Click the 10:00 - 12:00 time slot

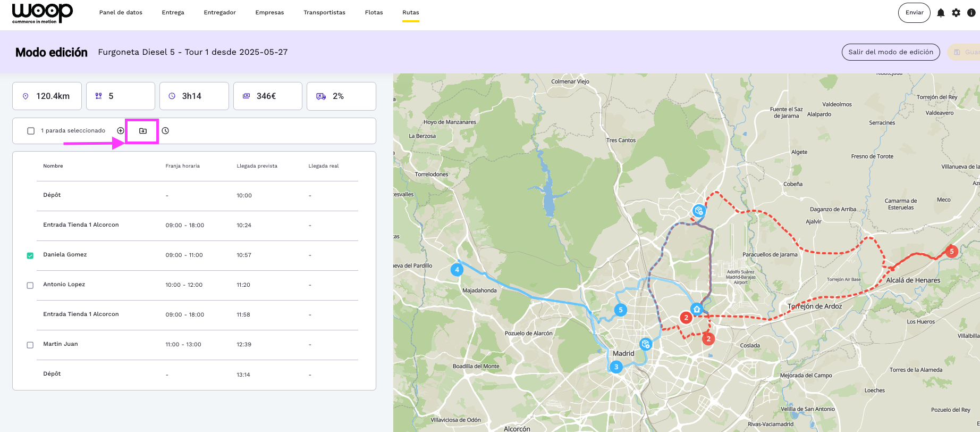tap(184, 285)
